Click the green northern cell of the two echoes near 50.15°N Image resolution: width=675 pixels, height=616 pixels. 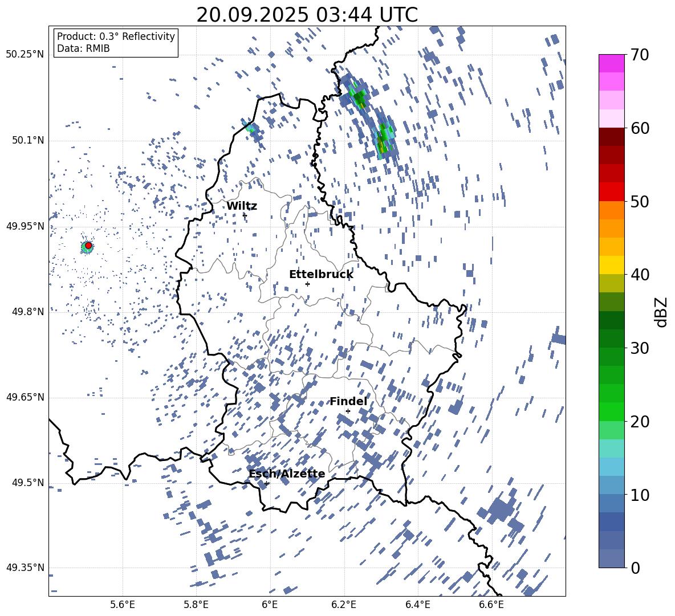click(357, 95)
